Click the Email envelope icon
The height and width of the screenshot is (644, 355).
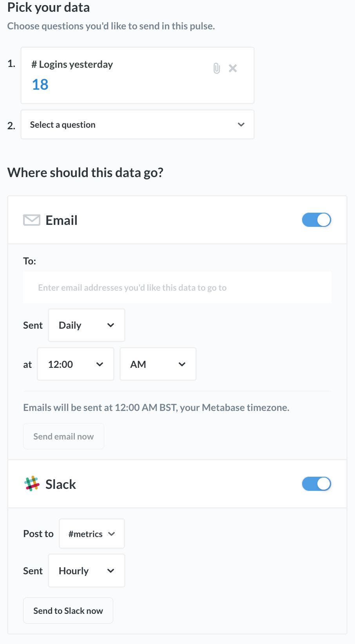pos(31,220)
